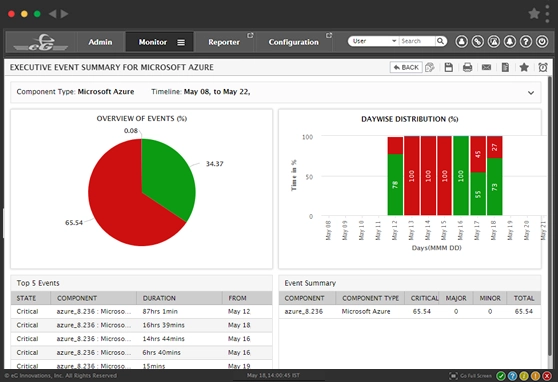Open the notifications bell icon
The image size is (558, 382).
(x=510, y=42)
